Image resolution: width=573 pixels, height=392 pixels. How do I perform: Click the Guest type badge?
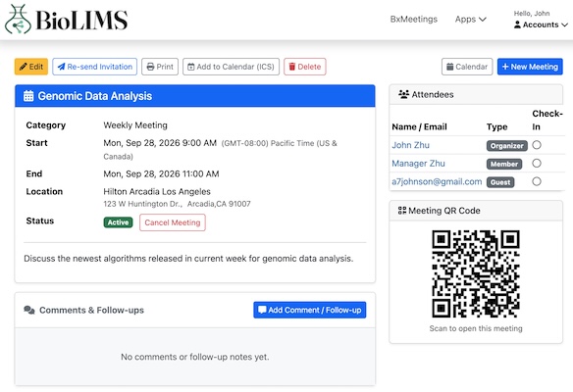pyautogui.click(x=500, y=182)
